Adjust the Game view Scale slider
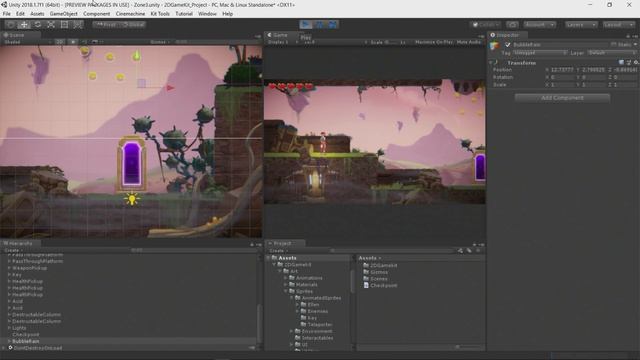Image resolution: width=640 pixels, height=360 pixels. 392,42
